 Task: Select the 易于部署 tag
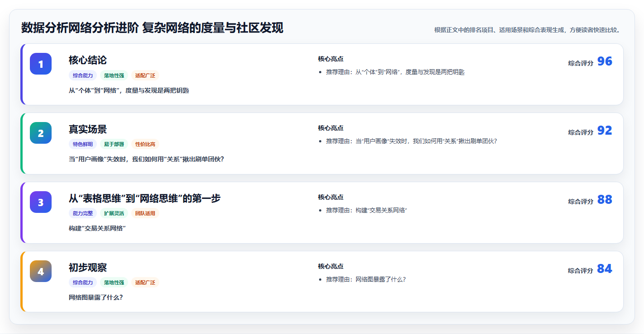click(x=114, y=144)
